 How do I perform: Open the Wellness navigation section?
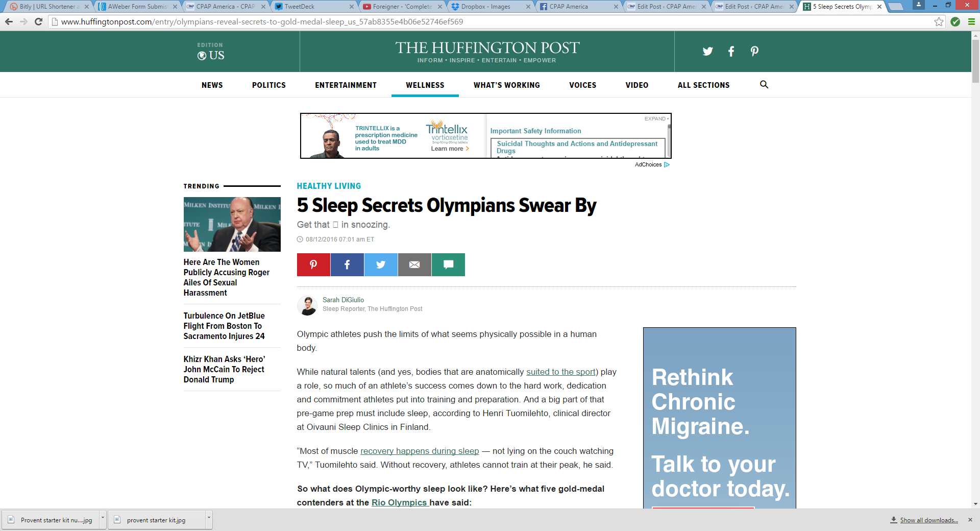point(425,85)
